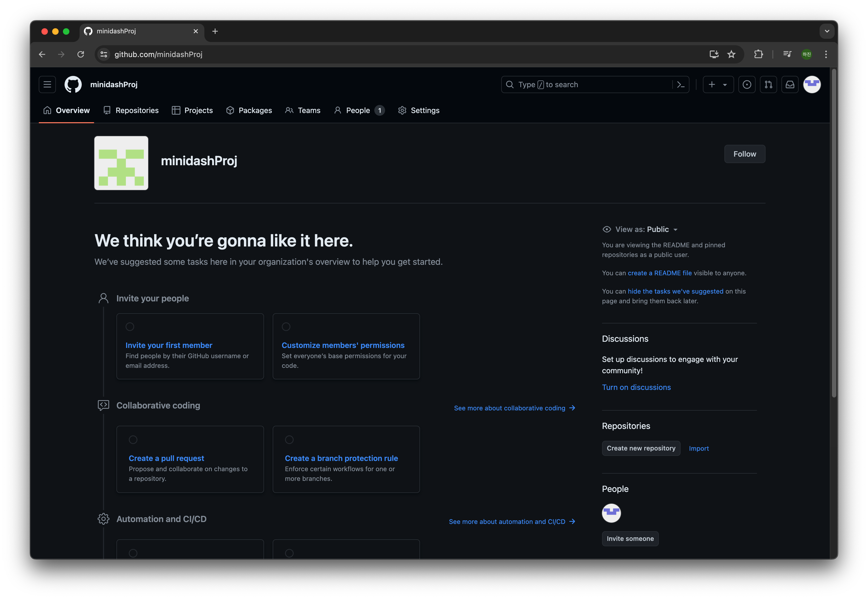The width and height of the screenshot is (868, 599).
Task: Open a new browser tab
Action: point(215,31)
